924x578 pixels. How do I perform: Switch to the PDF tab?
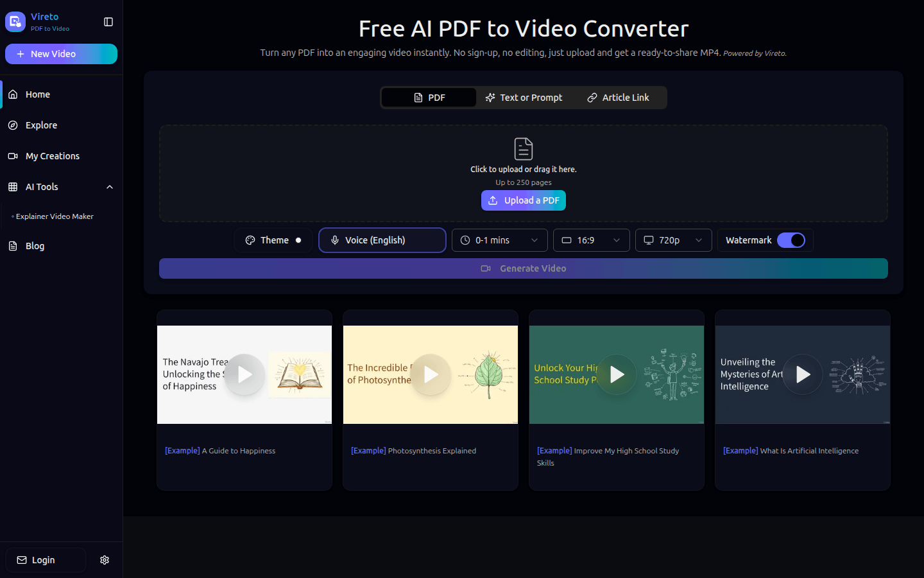pos(429,98)
